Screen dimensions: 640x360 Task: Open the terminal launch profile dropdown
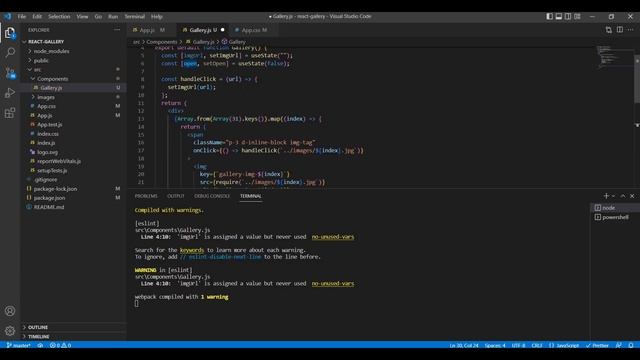pos(613,196)
